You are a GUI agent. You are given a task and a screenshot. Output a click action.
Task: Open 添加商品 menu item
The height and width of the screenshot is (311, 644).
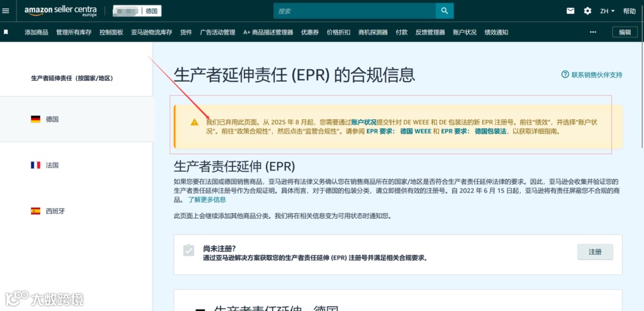(x=36, y=32)
